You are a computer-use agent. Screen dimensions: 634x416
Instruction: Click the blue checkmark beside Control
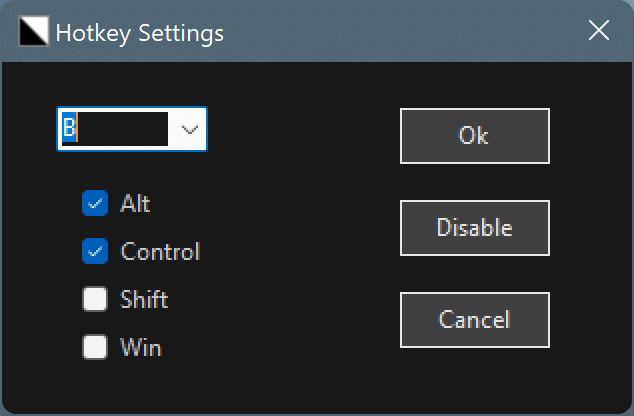(x=95, y=252)
